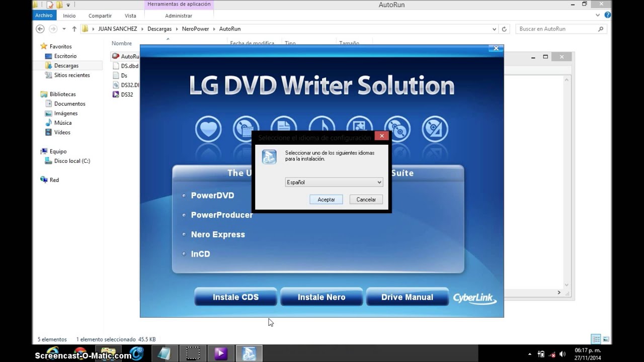The image size is (644, 362).
Task: Click the installer icon inside language dialog
Action: [x=269, y=157]
